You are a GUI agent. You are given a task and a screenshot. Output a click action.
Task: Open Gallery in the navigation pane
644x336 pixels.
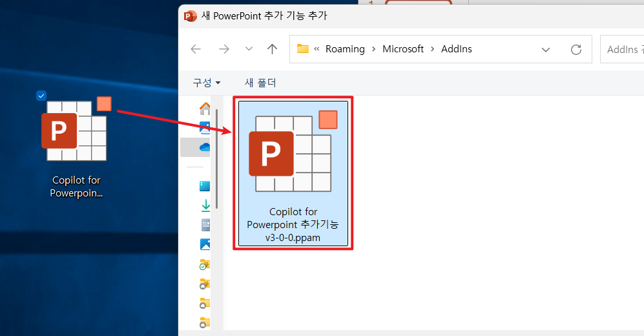click(205, 128)
